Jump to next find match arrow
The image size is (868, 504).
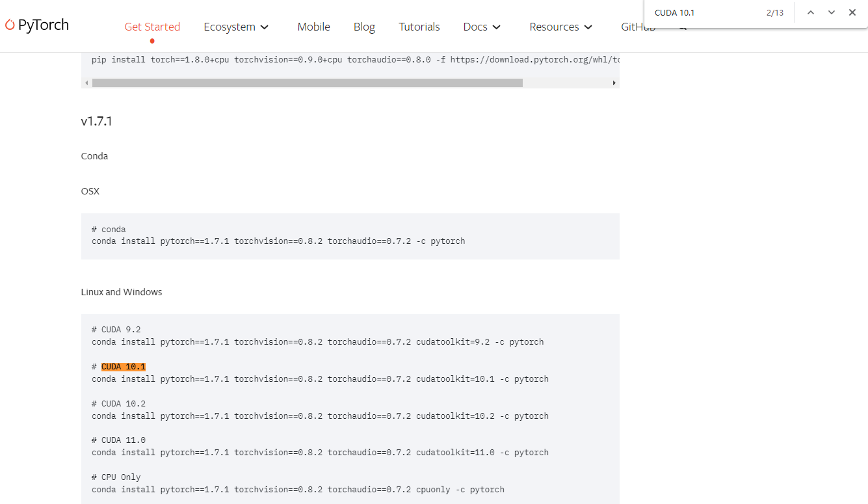(831, 12)
